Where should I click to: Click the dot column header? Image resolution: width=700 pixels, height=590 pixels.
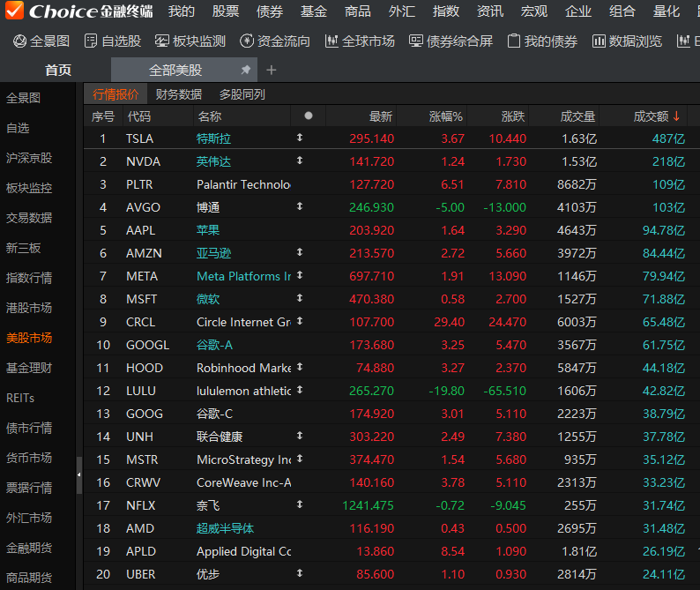pos(308,116)
